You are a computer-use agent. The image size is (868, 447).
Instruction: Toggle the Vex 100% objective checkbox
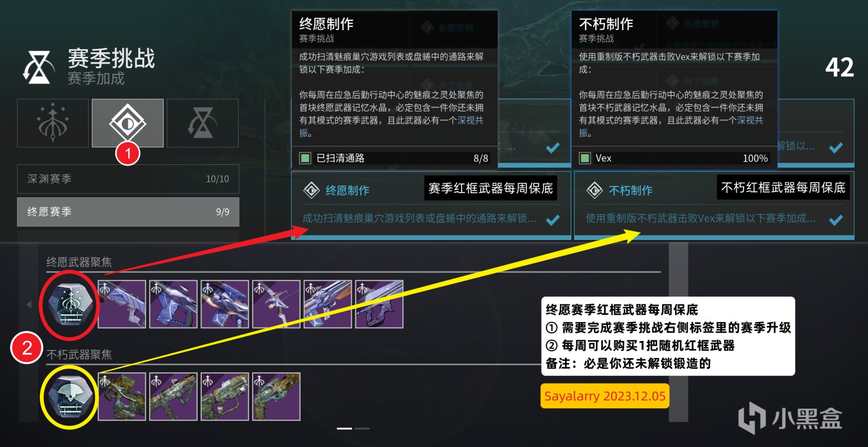pyautogui.click(x=585, y=158)
